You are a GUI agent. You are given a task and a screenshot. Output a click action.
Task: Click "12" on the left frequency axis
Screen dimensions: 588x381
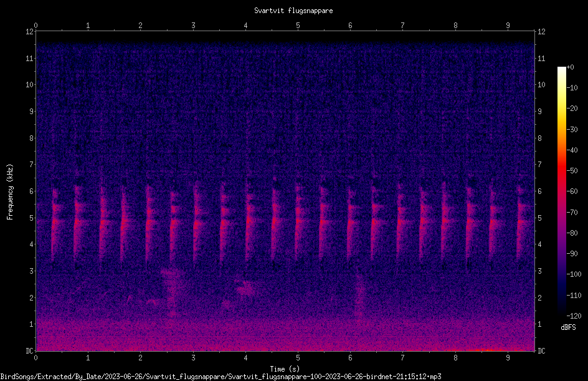[x=29, y=32]
